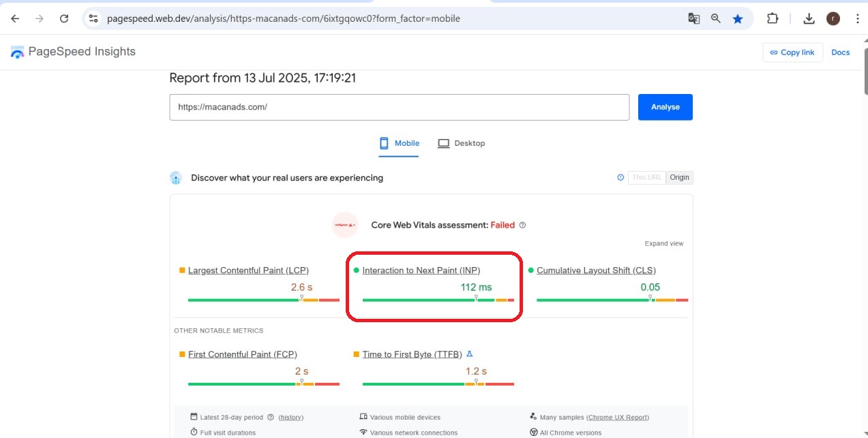Open the Core Web Vitals assessment help icon
This screenshot has height=438, width=868.
[x=522, y=225]
